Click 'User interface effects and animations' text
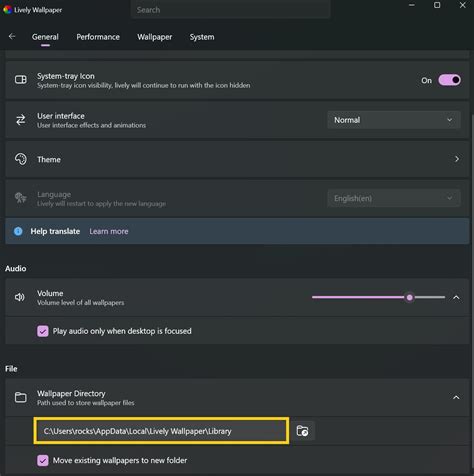The image size is (474, 476). 91,125
